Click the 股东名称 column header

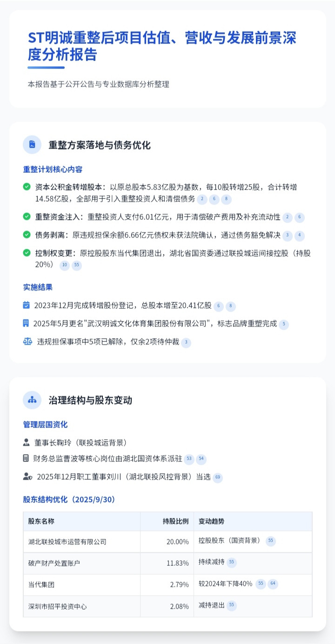point(41,521)
